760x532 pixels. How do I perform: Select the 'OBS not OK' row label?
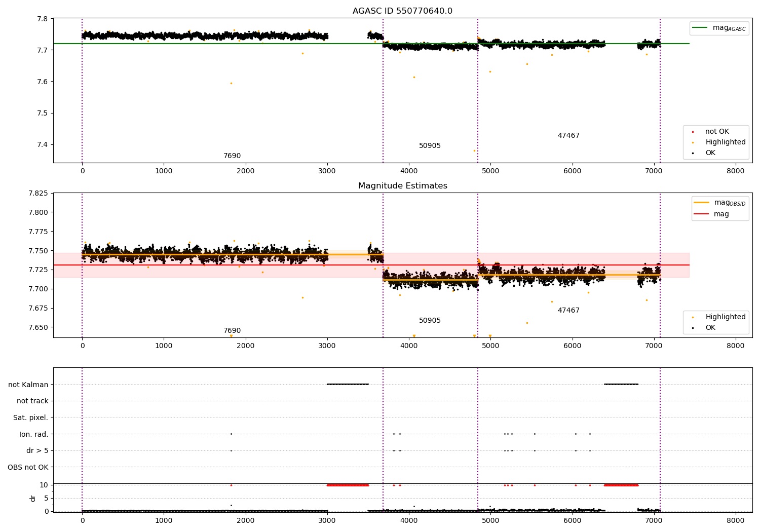28,467
